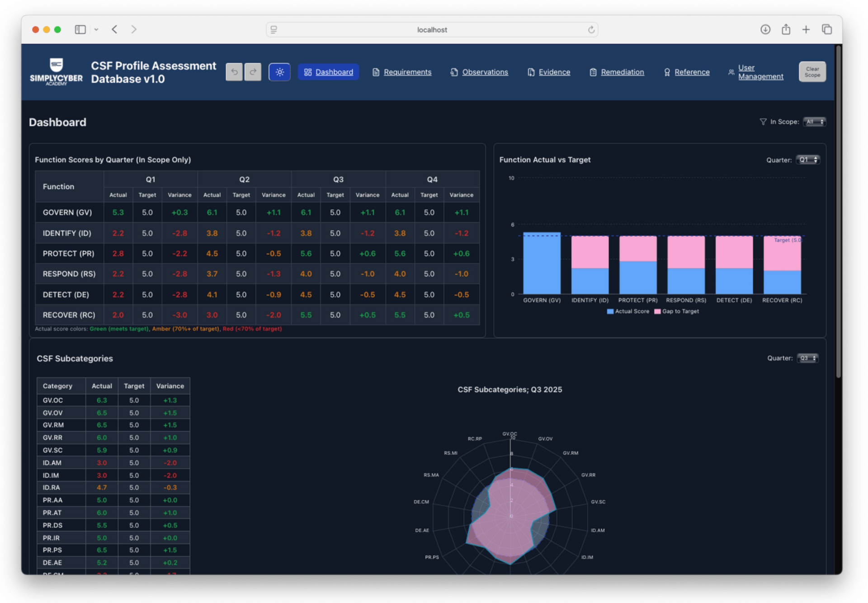Viewport: 868px width, 603px height.
Task: Click the SimplyCyber Academy logo
Action: pyautogui.click(x=56, y=72)
